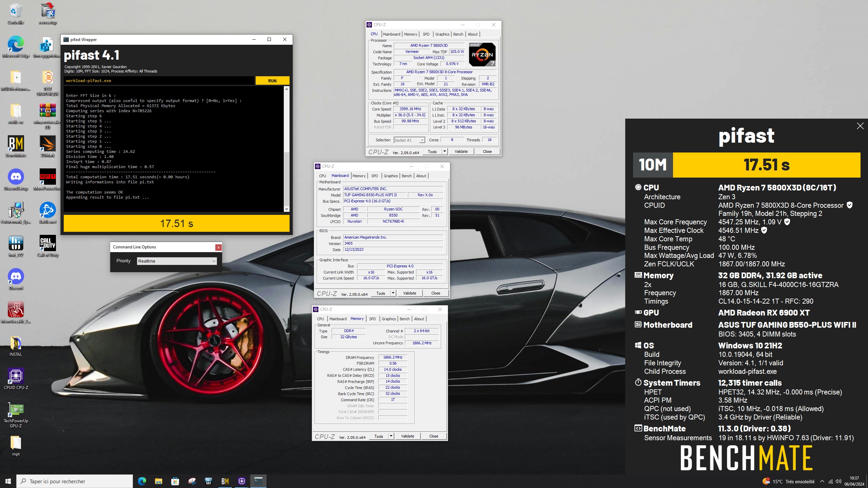The height and width of the screenshot is (488, 868).
Task: Switch to SPD tab in CPU-Z CPU window
Action: 426,34
